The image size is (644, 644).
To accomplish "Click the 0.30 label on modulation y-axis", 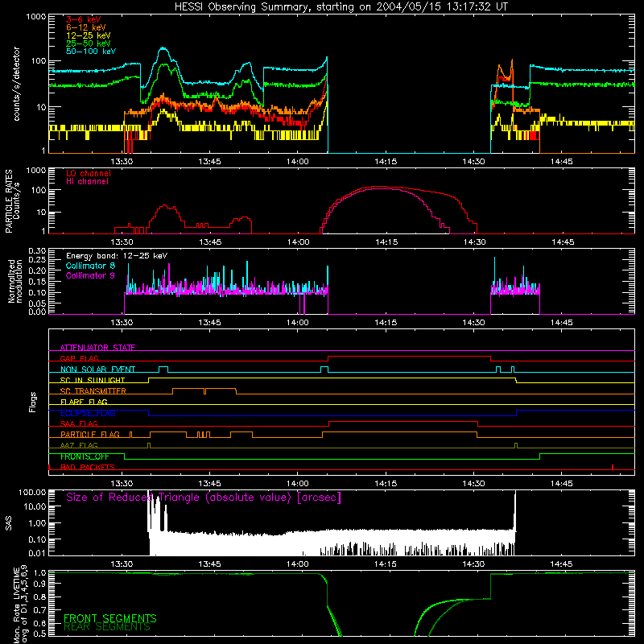I will click(37, 251).
